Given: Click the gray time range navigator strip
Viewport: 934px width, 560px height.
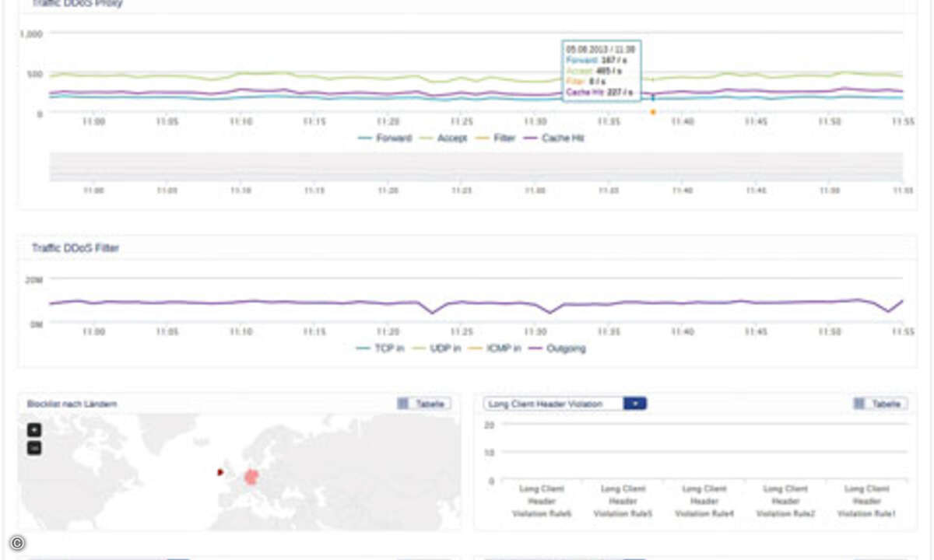Looking at the screenshot, I should coord(476,166).
